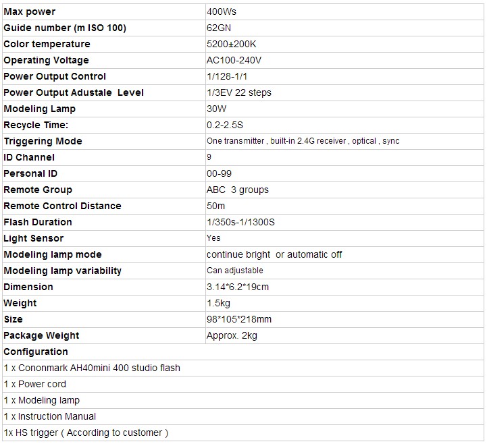The width and height of the screenshot is (487, 448).
Task: Select the Dimension 3.14*6.2*19cm value
Action: (238, 287)
